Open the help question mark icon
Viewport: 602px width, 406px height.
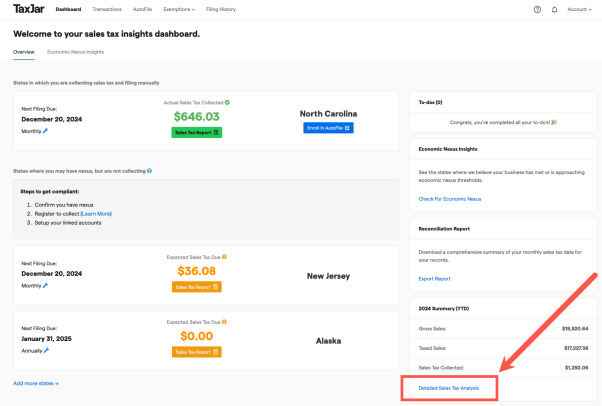[537, 10]
